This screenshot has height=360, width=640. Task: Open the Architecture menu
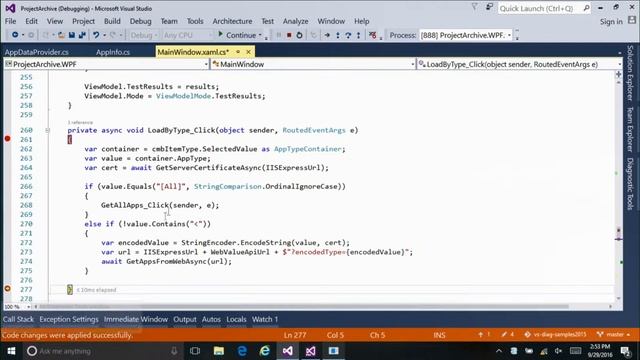232,21
